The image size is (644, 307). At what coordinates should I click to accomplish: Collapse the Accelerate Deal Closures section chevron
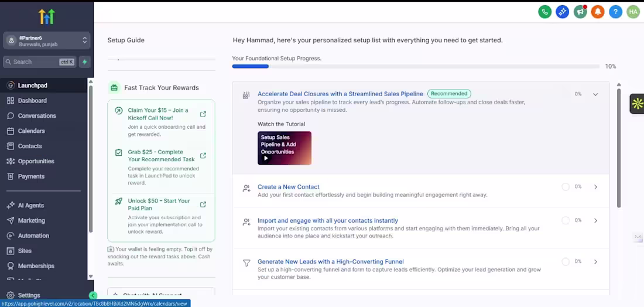[x=595, y=94]
